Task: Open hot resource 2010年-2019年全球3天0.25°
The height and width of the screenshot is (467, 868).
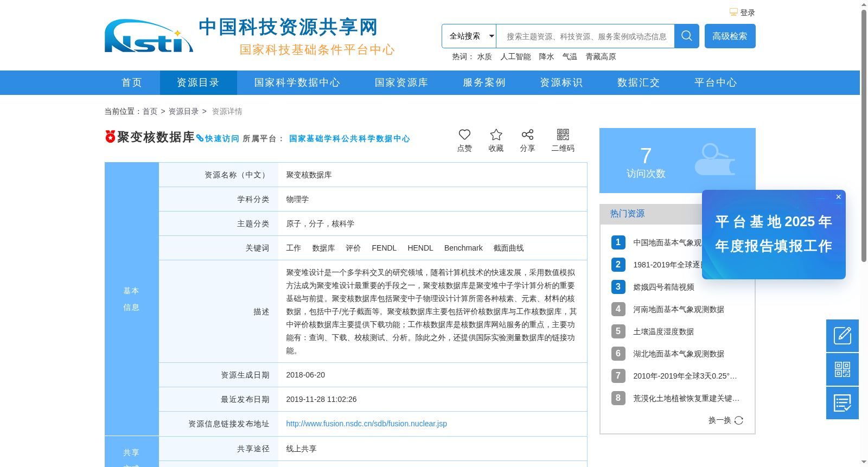Action: coord(685,376)
